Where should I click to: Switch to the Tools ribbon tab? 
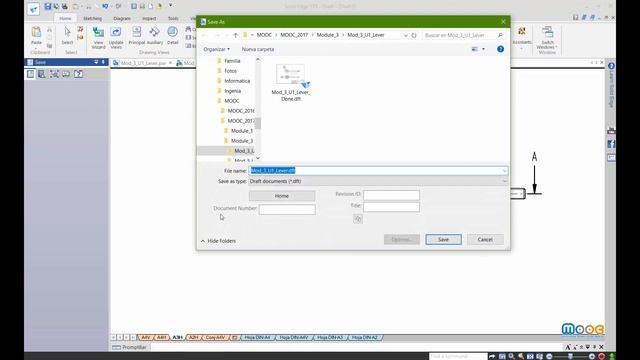pos(173,18)
